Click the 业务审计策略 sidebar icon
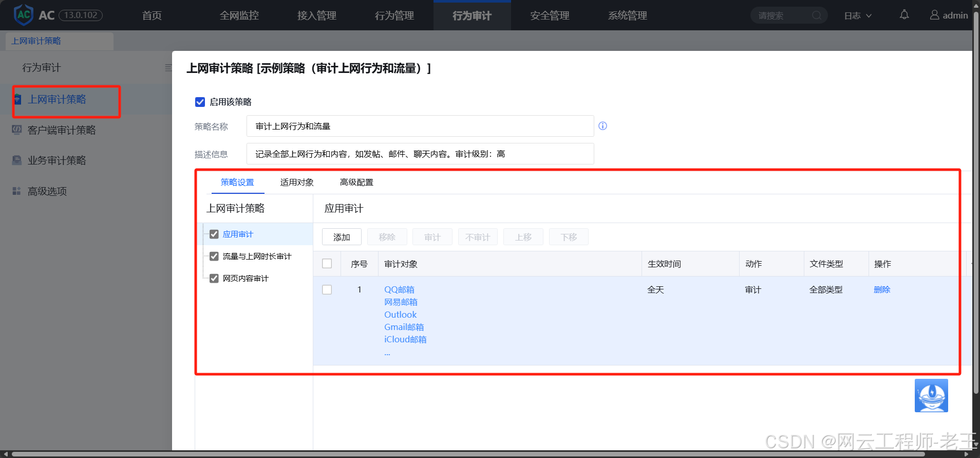 (17, 160)
